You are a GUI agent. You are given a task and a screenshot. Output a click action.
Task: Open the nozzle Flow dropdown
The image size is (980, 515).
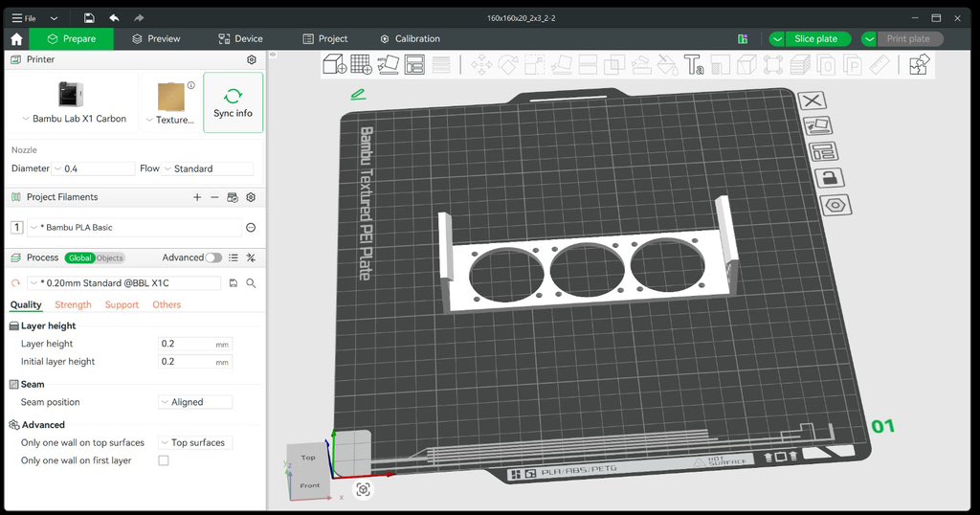tap(208, 168)
